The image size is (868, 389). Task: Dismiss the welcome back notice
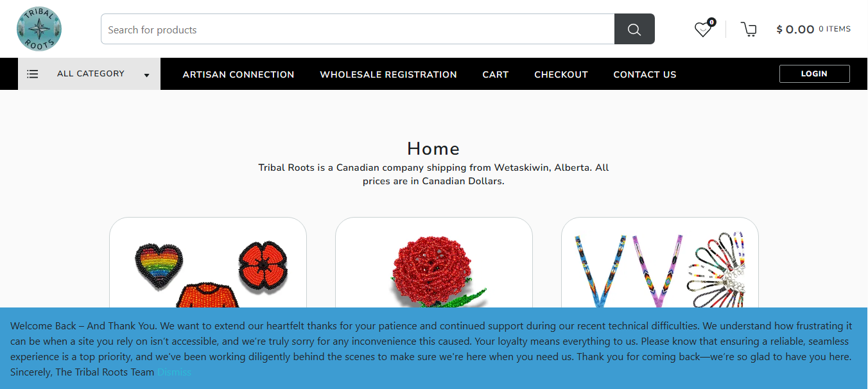(175, 372)
